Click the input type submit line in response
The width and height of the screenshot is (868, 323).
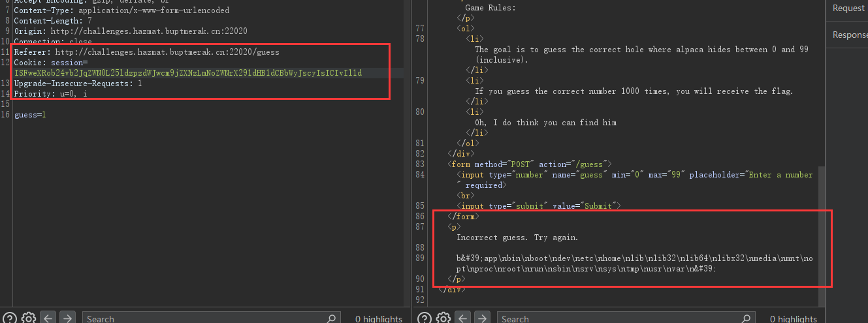(x=538, y=206)
